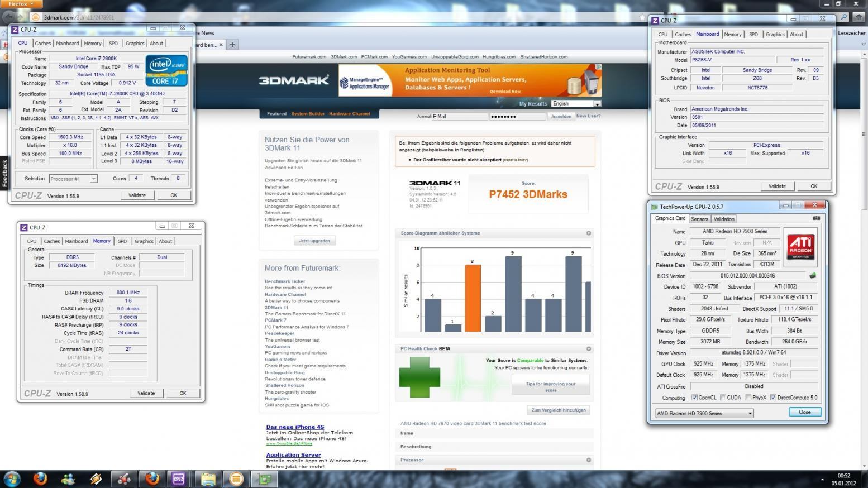The height and width of the screenshot is (488, 868).
Task: Launch the pinned Firefox taskbar icon
Action: (x=40, y=479)
